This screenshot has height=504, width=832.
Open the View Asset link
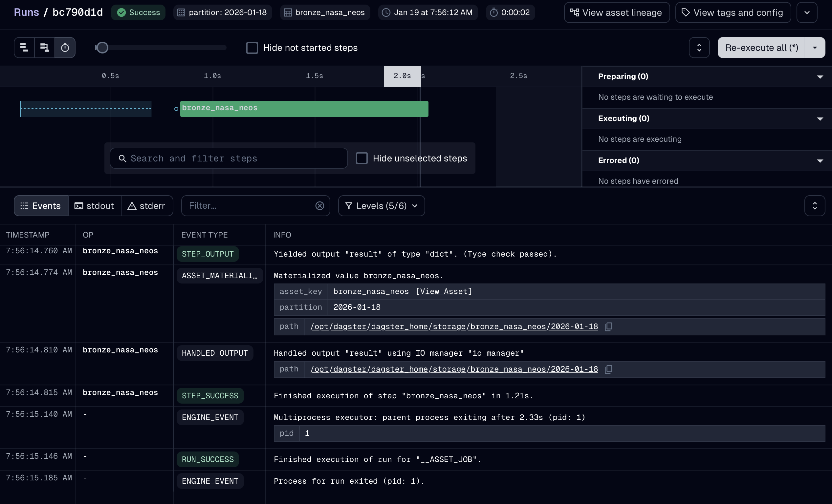pos(444,291)
